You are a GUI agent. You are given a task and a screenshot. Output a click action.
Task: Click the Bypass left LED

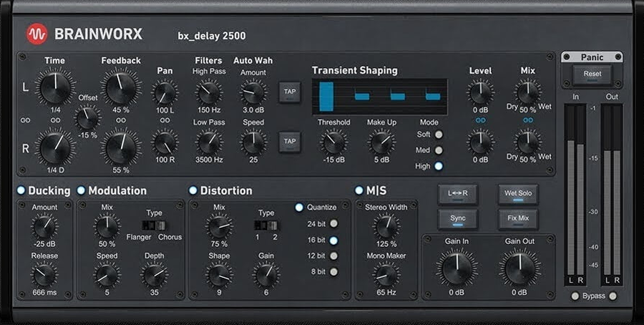(575, 296)
